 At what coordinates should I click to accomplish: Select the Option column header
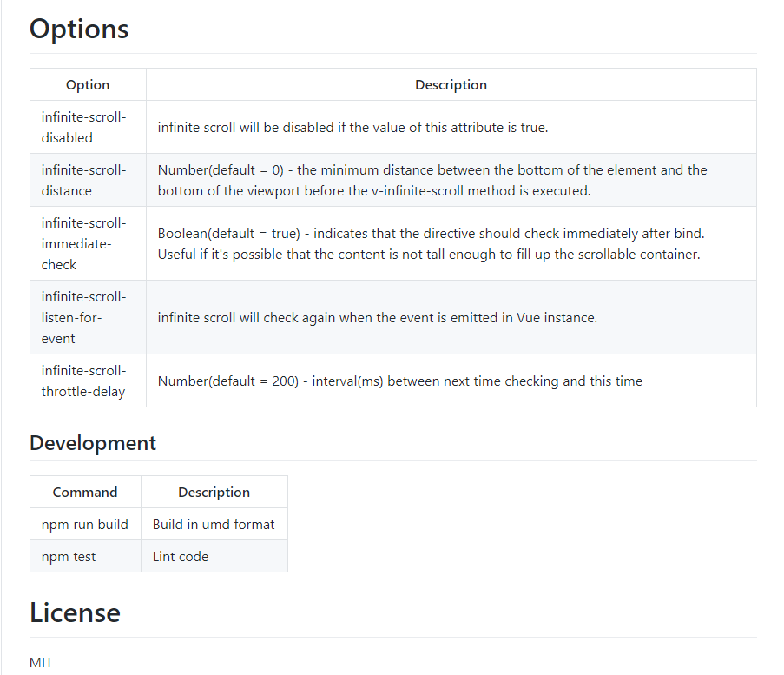pyautogui.click(x=88, y=84)
